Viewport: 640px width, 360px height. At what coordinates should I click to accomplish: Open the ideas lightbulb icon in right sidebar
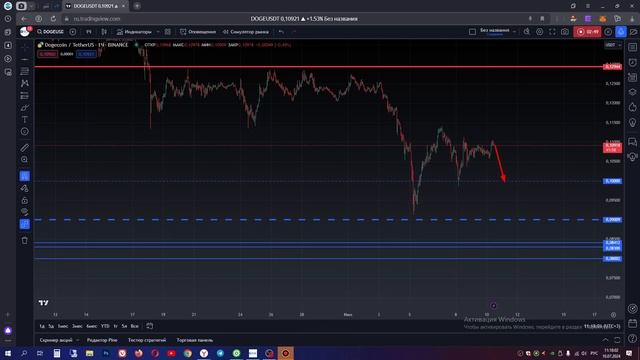coord(633,122)
